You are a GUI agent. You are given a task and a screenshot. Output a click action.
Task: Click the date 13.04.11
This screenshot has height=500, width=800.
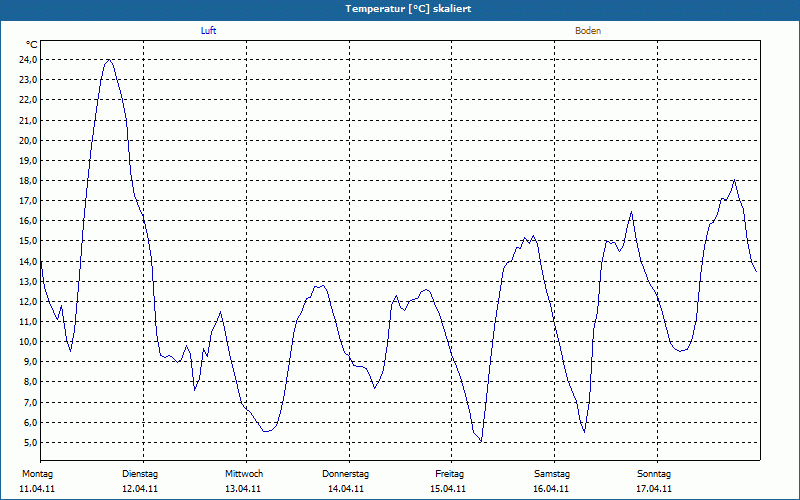click(x=243, y=489)
